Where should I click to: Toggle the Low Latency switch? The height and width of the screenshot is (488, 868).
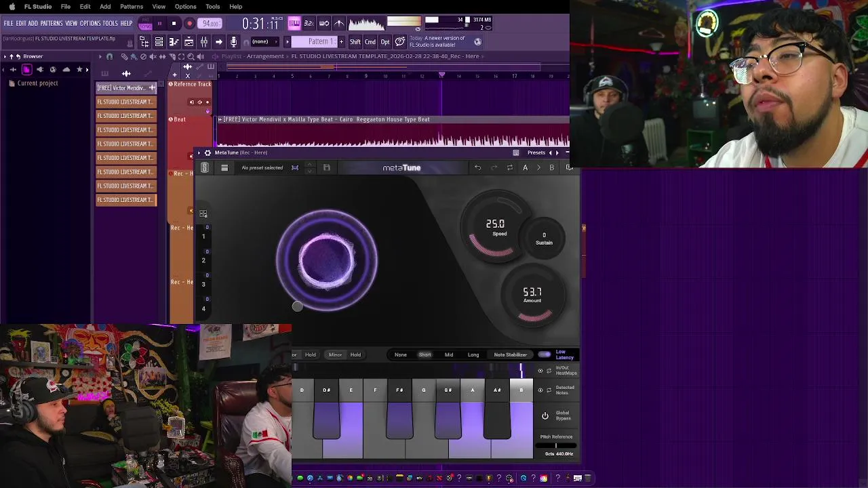[545, 354]
